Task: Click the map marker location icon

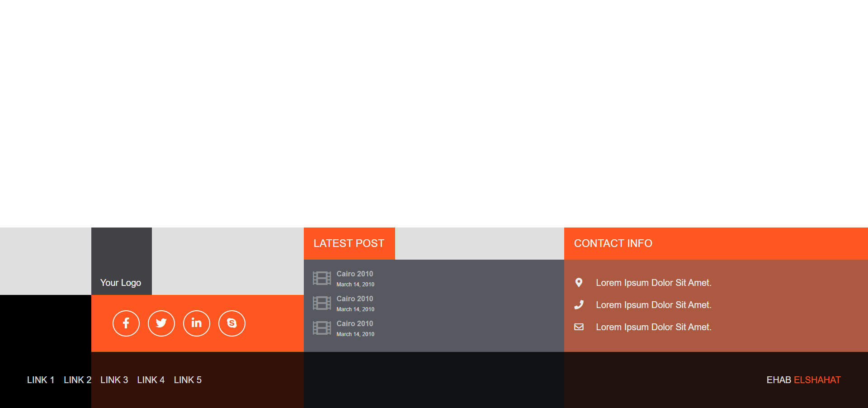Action: (579, 283)
